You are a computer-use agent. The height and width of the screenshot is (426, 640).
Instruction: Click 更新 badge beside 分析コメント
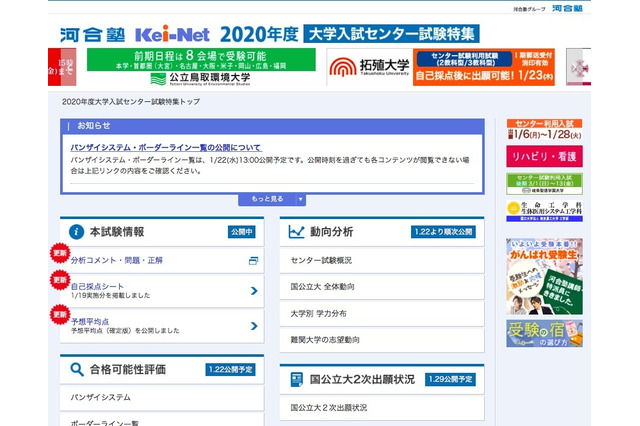(60, 253)
